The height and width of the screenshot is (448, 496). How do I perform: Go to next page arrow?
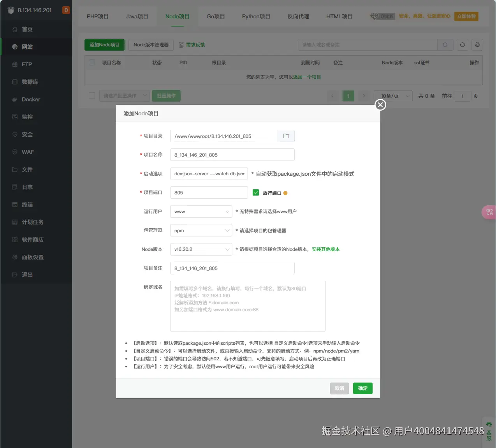[x=364, y=96]
